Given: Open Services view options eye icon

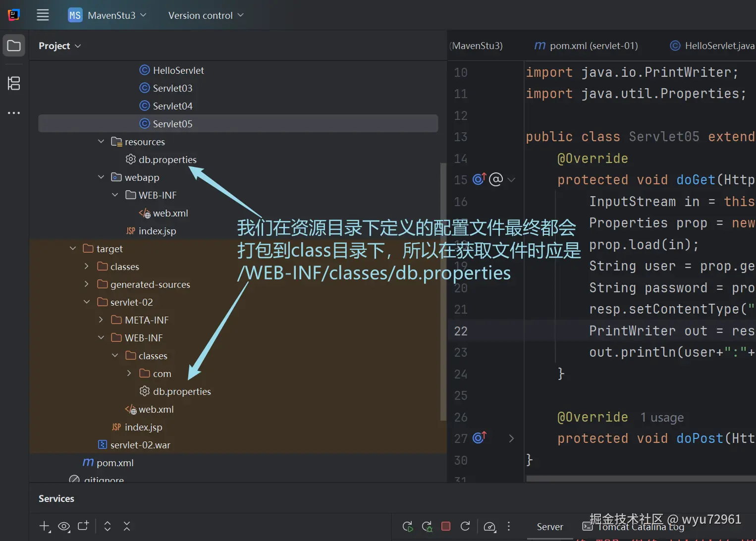Looking at the screenshot, I should coord(64,526).
